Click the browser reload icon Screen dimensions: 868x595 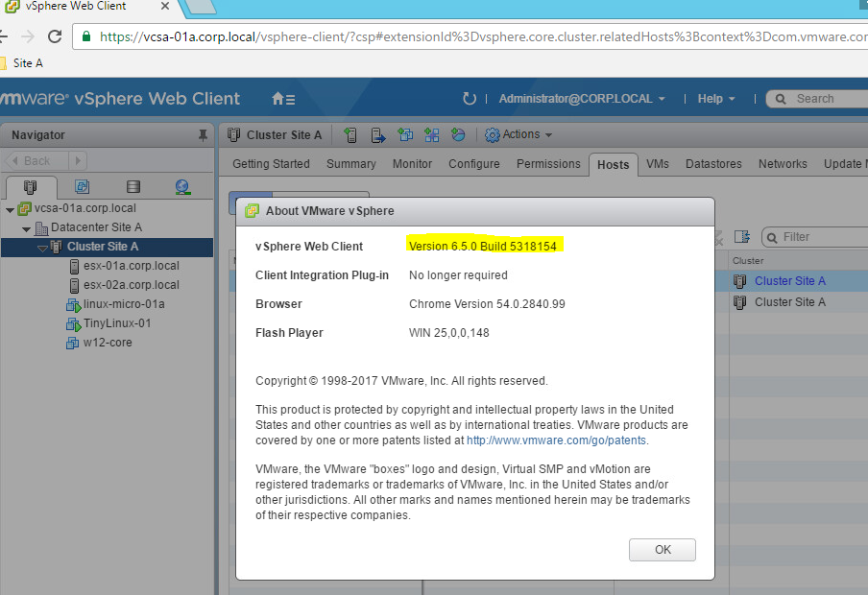[54, 36]
